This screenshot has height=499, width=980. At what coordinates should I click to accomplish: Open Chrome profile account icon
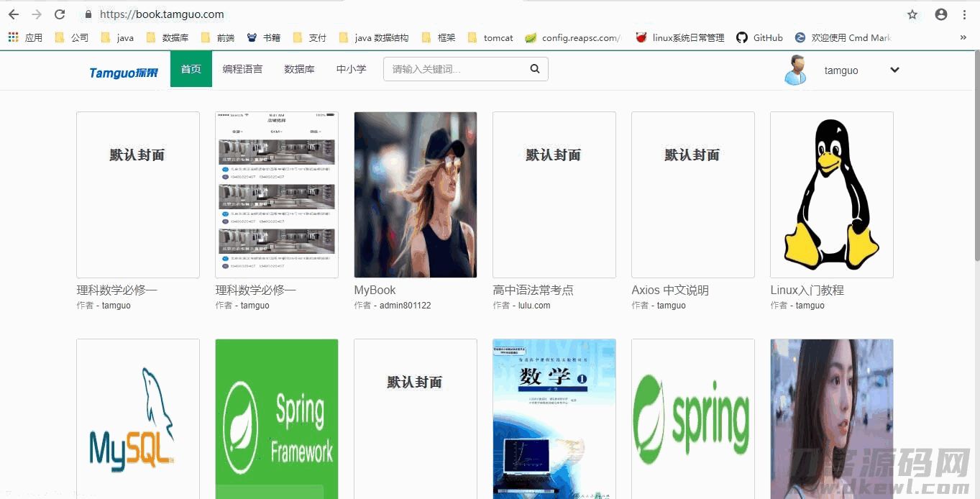(940, 14)
